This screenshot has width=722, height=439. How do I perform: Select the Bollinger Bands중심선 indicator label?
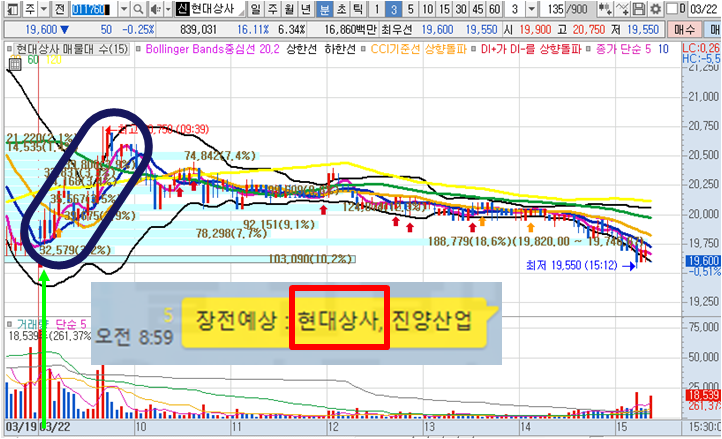coord(212,49)
